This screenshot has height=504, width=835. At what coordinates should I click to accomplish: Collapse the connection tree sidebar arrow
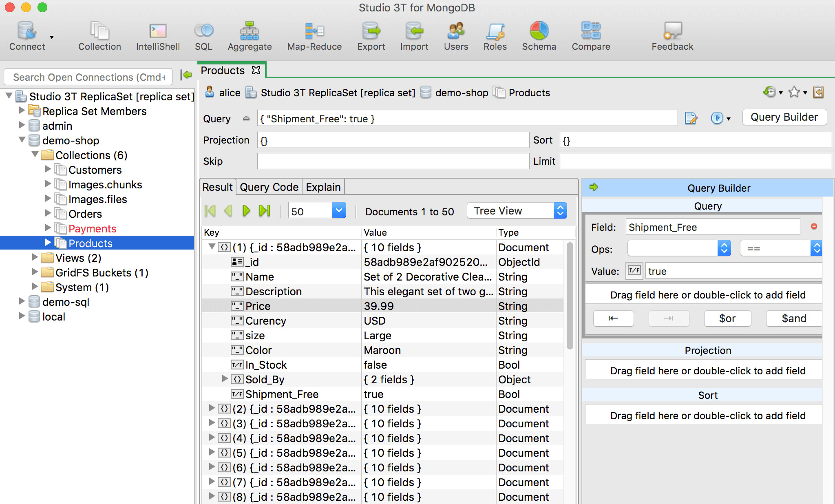186,75
